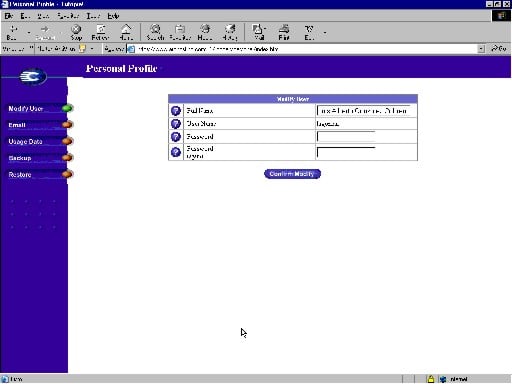This screenshot has height=384, width=512.
Task: Click the Print toolbar icon
Action: click(x=284, y=32)
